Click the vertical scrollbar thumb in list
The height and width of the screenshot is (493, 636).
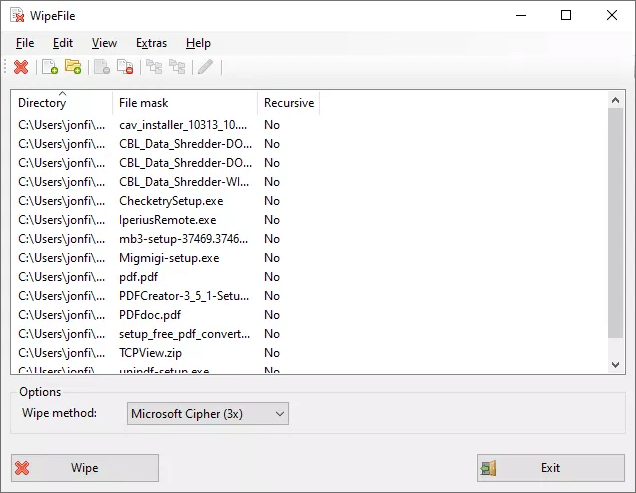point(615,223)
